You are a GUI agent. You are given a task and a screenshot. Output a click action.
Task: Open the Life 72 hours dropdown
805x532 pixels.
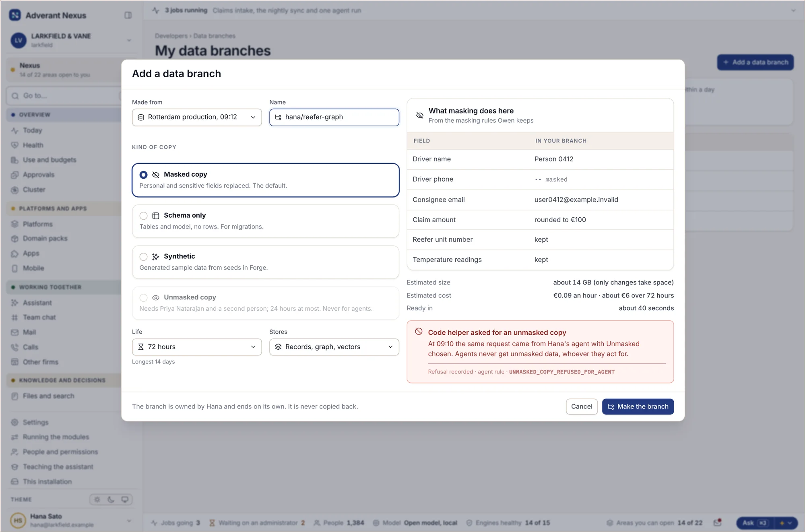[x=197, y=347]
